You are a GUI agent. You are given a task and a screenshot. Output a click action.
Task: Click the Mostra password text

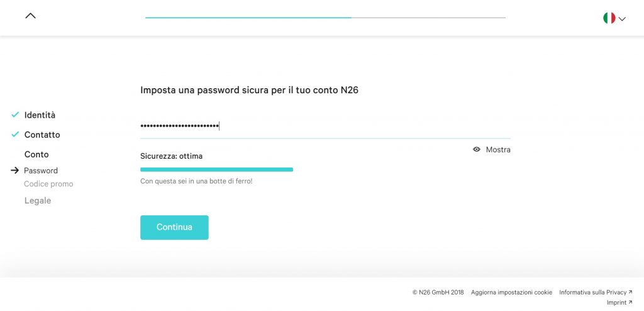click(498, 150)
